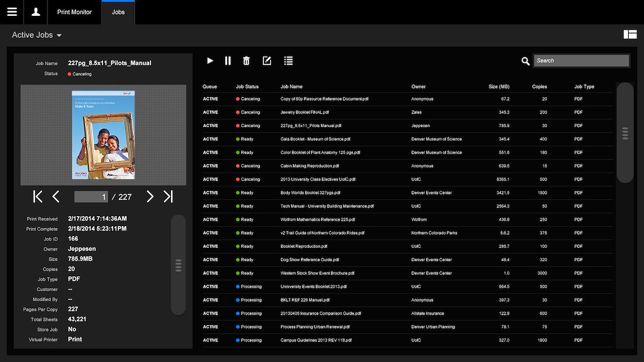Click owner 'Allstate Insurance' cell
This screenshot has height=362, width=644.
[x=427, y=313]
